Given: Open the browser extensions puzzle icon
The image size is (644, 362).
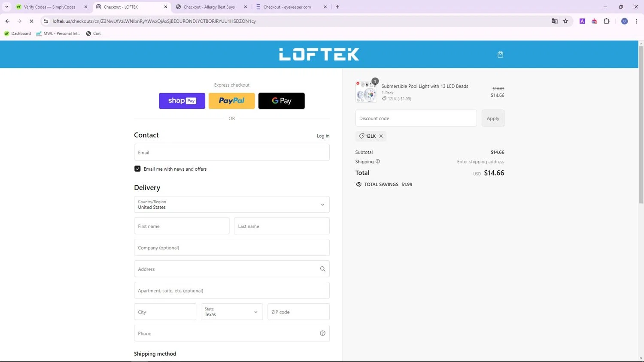Looking at the screenshot, I should 607,21.
